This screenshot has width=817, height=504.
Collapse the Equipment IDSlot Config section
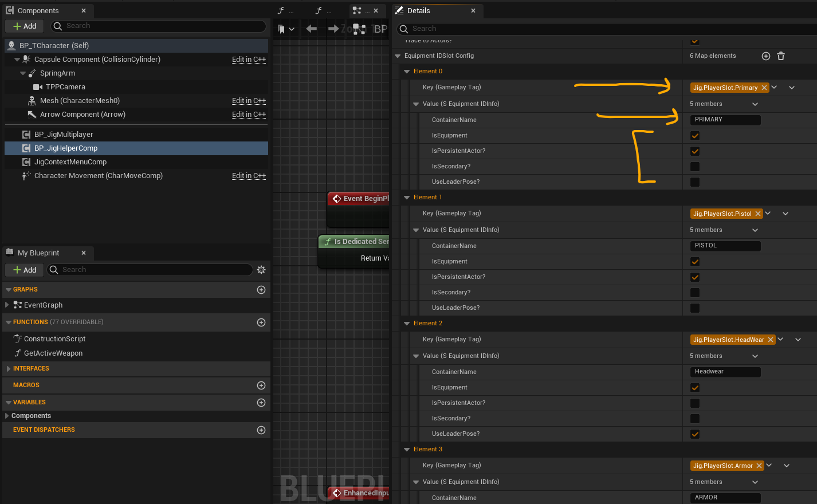pyautogui.click(x=398, y=56)
